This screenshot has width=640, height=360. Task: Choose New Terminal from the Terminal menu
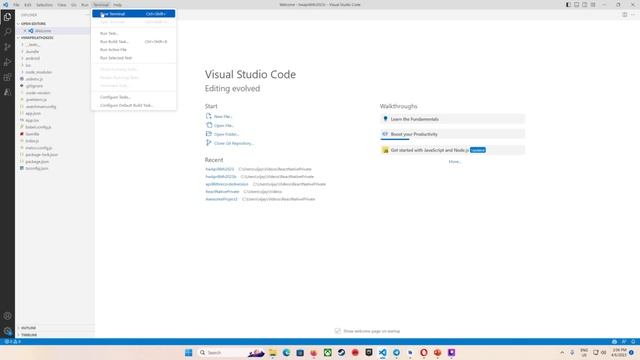tap(133, 14)
